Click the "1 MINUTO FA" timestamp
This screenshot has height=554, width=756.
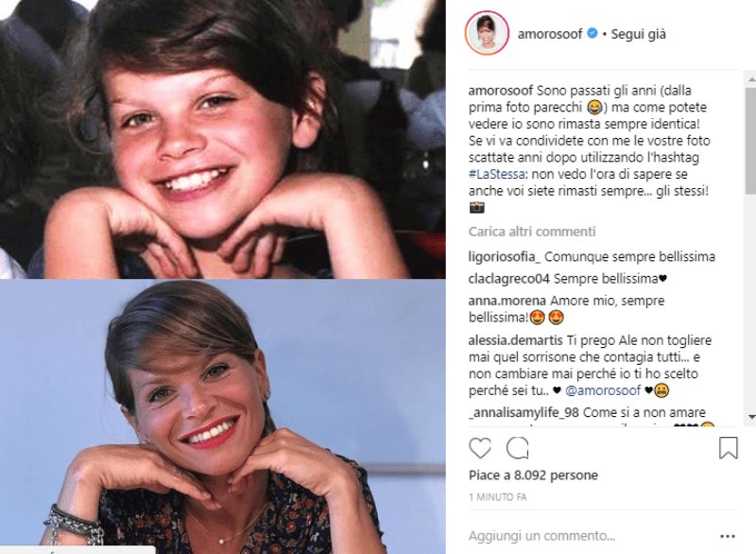499,497
